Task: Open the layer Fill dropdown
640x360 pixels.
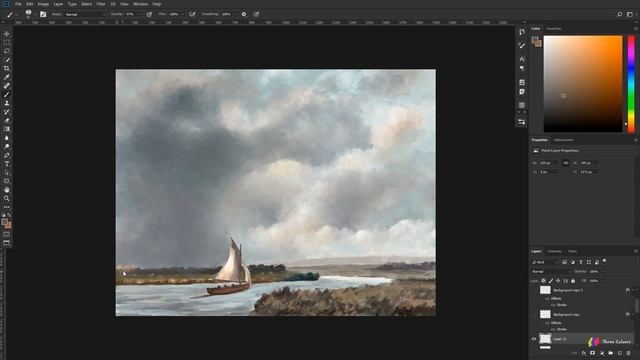Action: (603, 281)
